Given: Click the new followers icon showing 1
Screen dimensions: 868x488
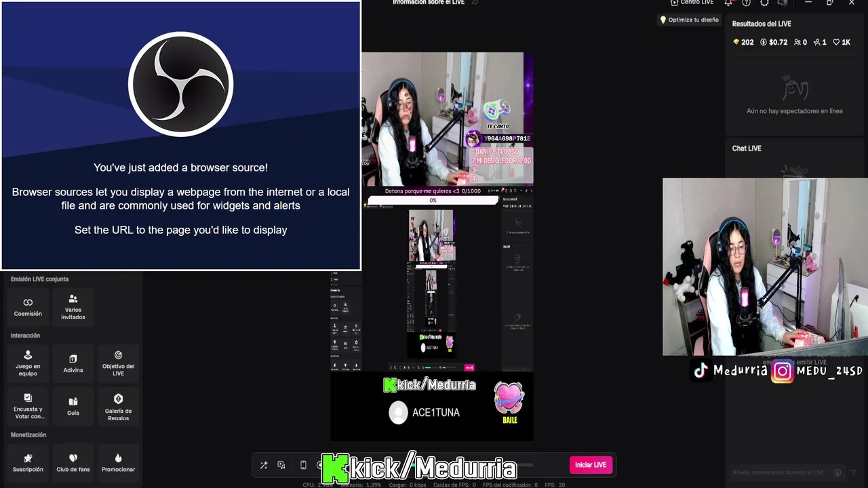Looking at the screenshot, I should pyautogui.click(x=820, y=42).
